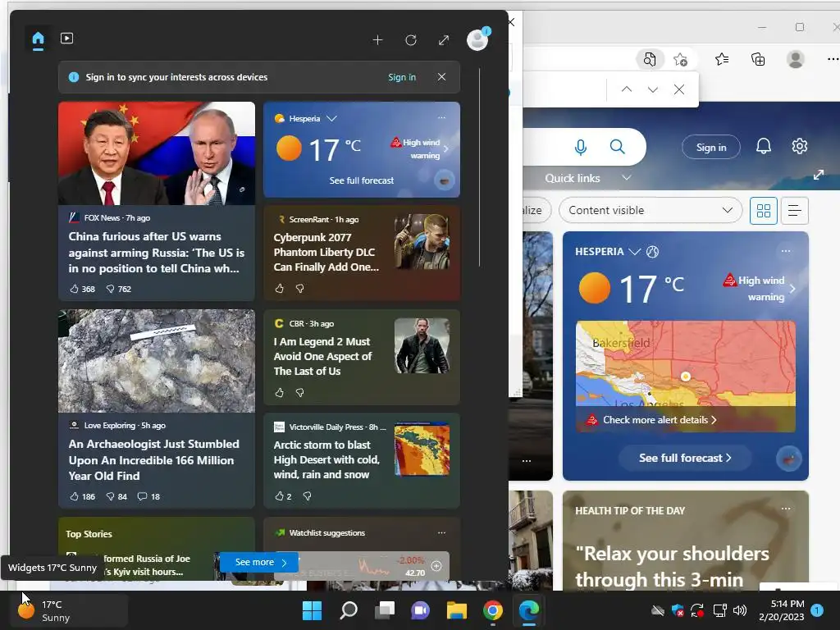Open Windows Start menu
This screenshot has height=630, width=840.
pos(312,610)
